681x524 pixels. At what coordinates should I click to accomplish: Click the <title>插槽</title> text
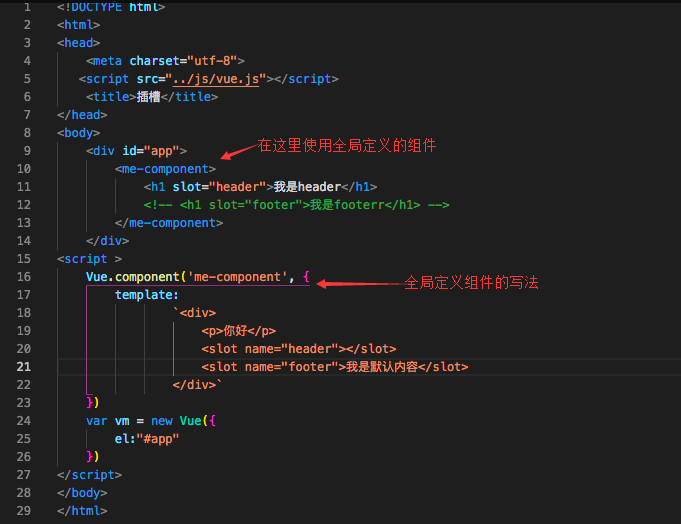pos(152,97)
